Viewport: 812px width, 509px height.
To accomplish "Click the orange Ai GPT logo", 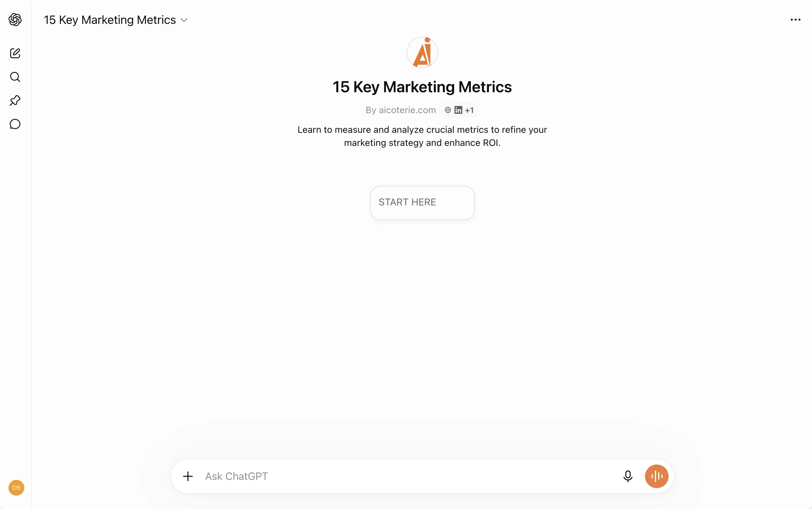I will pos(422,52).
